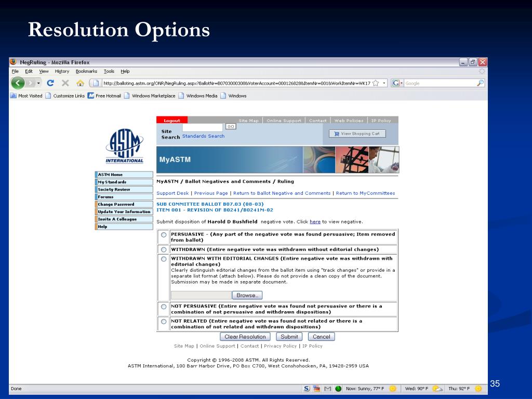The width and height of the screenshot is (532, 399).
Task: Open the Windows Media bookmark
Action: tap(198, 96)
